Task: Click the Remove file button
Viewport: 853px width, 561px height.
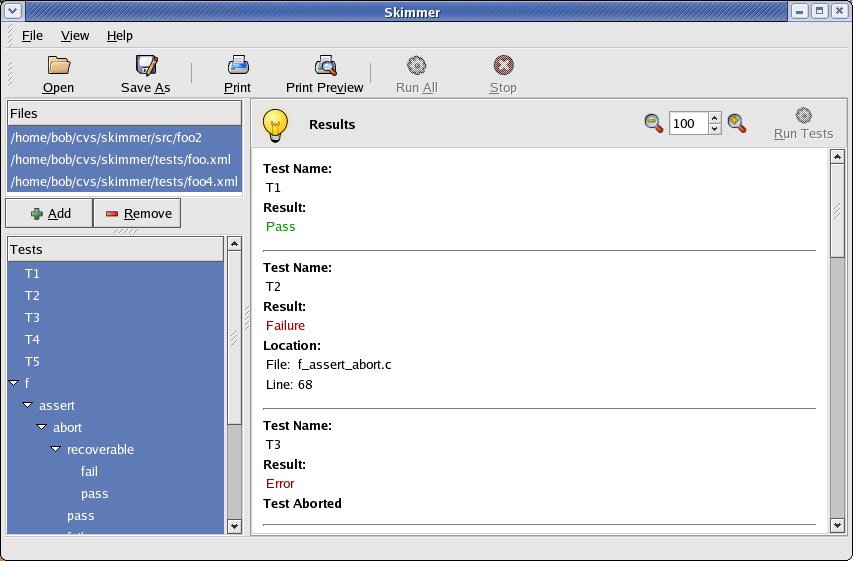Action: (x=138, y=213)
